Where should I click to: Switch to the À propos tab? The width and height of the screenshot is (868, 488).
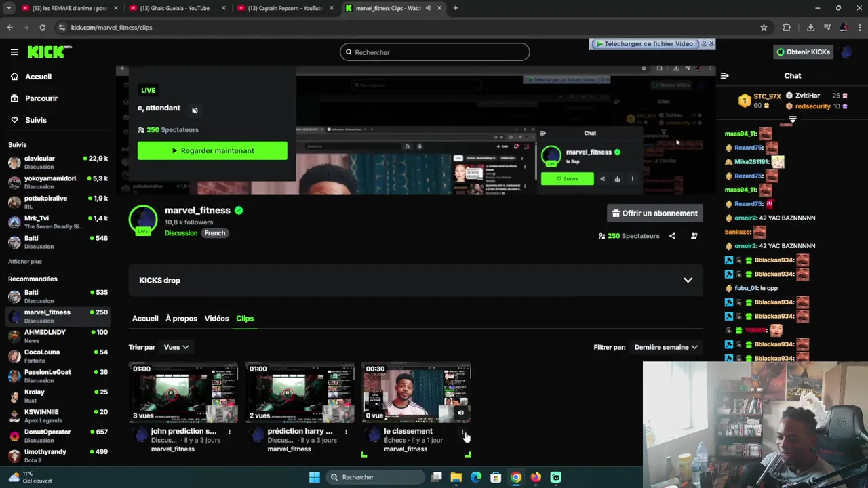(181, 319)
